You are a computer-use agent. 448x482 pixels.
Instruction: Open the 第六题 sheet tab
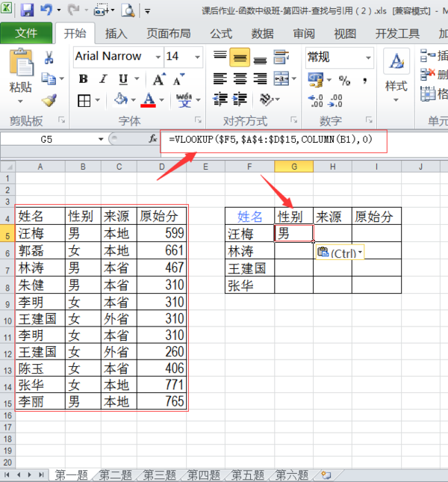pos(292,475)
